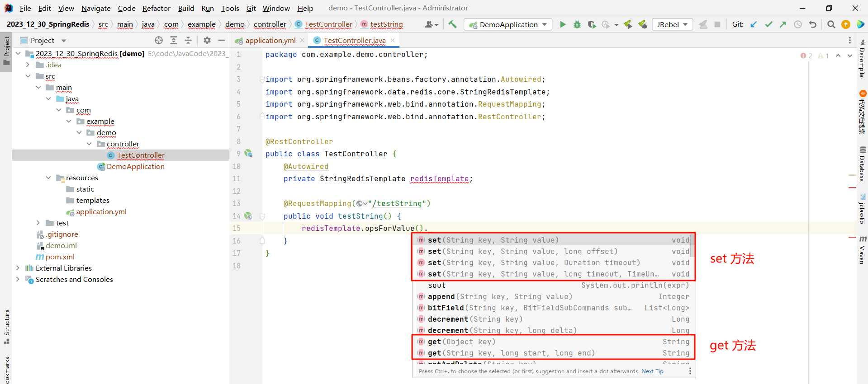This screenshot has width=868, height=384.
Task: Open editor tabs more-options dots
Action: (x=850, y=40)
